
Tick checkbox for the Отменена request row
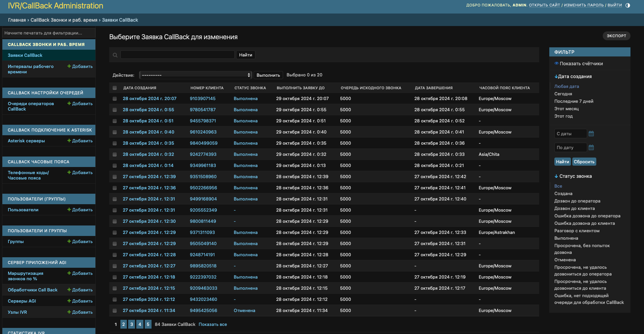pyautogui.click(x=115, y=311)
